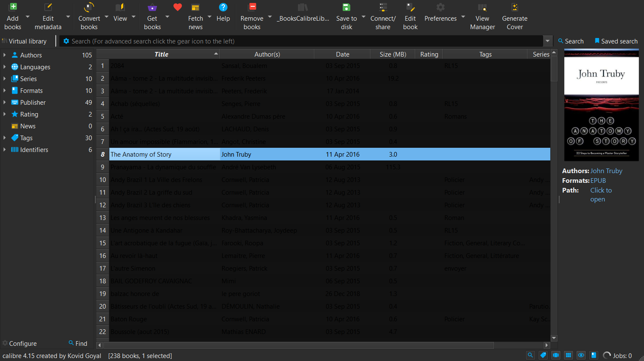This screenshot has width=644, height=361.
Task: Open the Help icon with question mark
Action: click(x=223, y=7)
